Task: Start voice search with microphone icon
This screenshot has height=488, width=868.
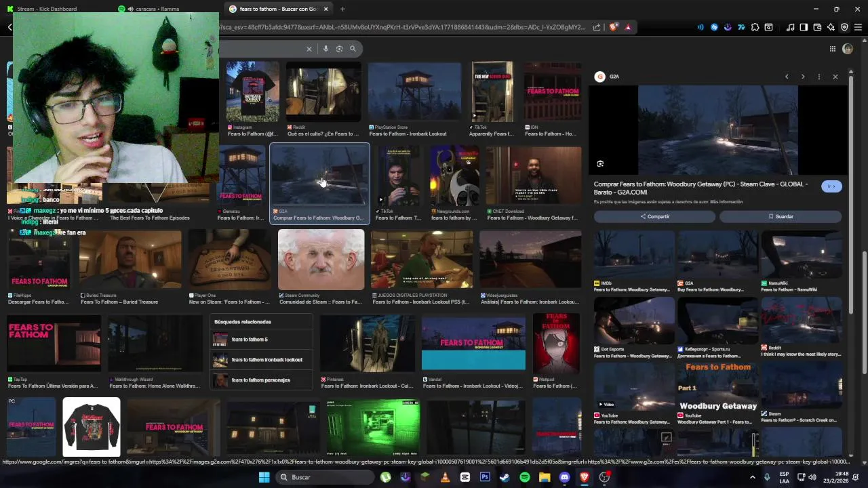Action: coord(325,49)
